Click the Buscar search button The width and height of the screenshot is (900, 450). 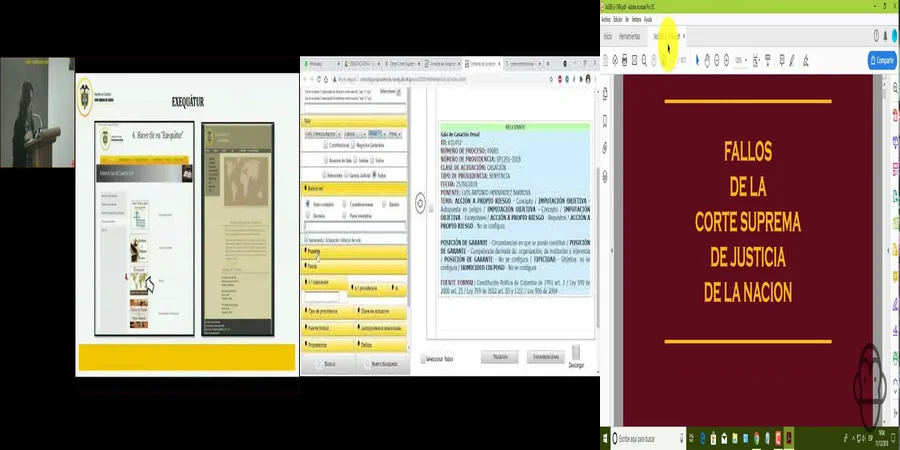(x=327, y=364)
